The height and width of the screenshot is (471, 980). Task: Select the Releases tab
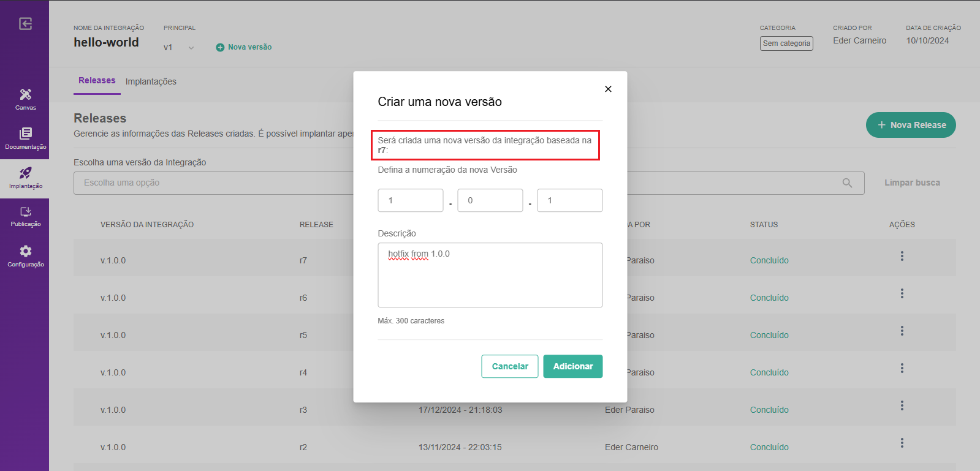pyautogui.click(x=97, y=81)
